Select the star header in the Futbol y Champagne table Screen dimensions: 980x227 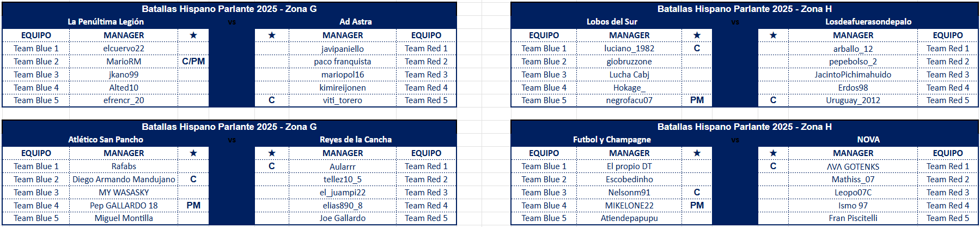click(x=697, y=153)
